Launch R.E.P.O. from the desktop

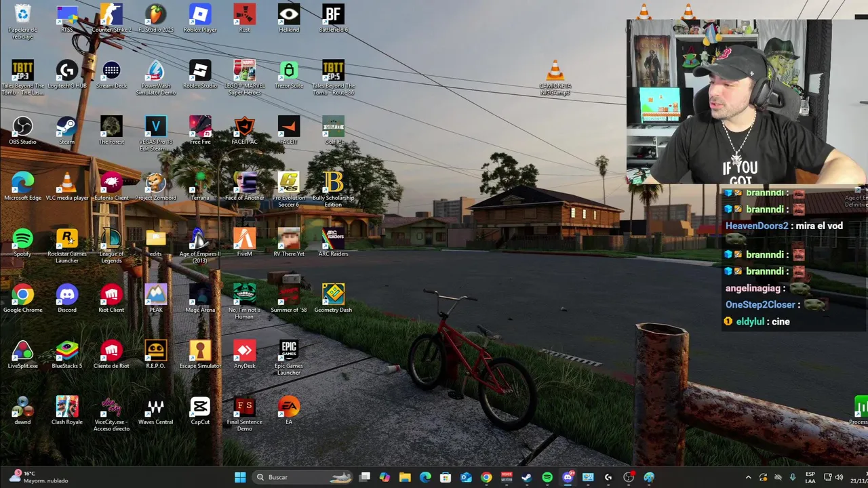click(155, 355)
